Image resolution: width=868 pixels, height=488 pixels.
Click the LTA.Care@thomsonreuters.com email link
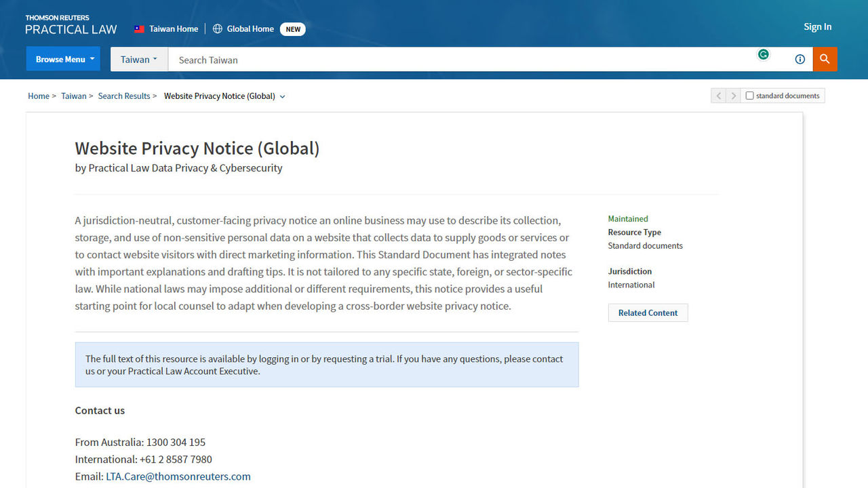coord(178,476)
